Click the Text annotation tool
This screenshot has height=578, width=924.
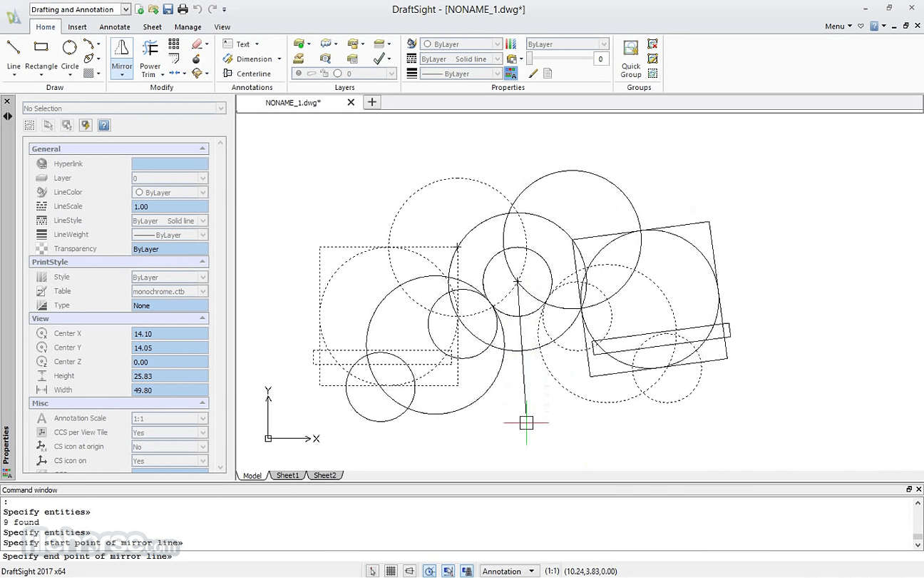[240, 44]
